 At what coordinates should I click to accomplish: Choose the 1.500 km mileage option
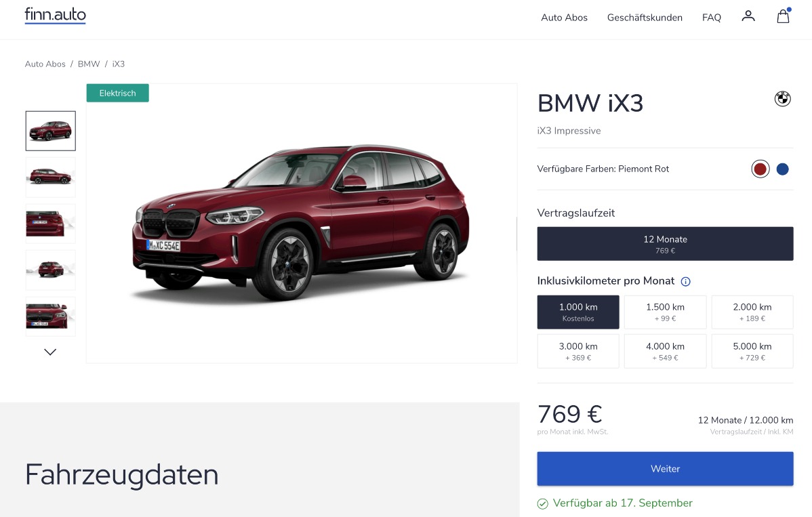coord(665,312)
